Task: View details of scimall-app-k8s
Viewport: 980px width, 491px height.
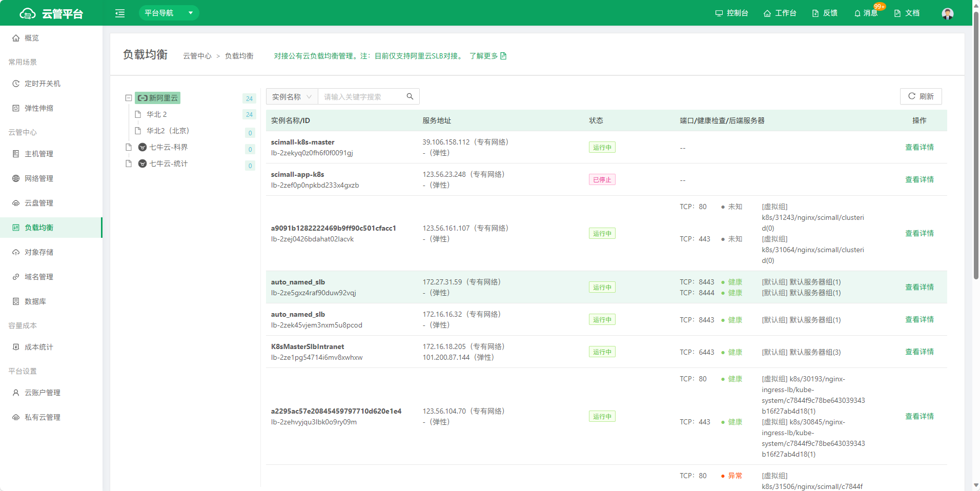Action: click(919, 179)
